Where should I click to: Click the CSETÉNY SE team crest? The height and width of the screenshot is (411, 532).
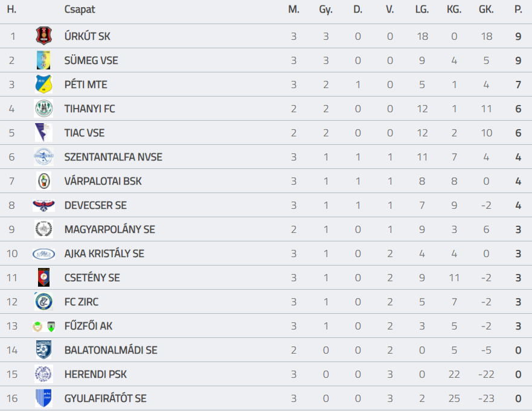coord(43,278)
